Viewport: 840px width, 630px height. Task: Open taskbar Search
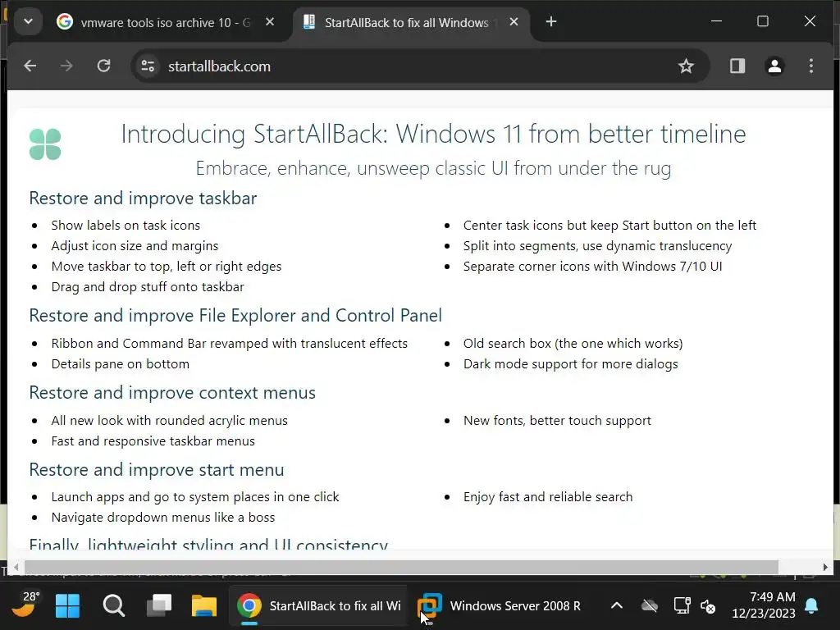[x=113, y=606]
